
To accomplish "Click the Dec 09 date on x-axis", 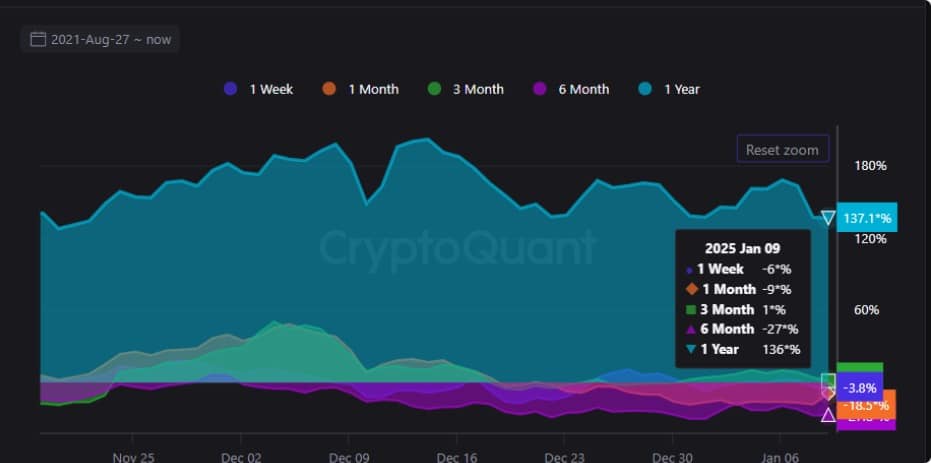I will tap(348, 457).
